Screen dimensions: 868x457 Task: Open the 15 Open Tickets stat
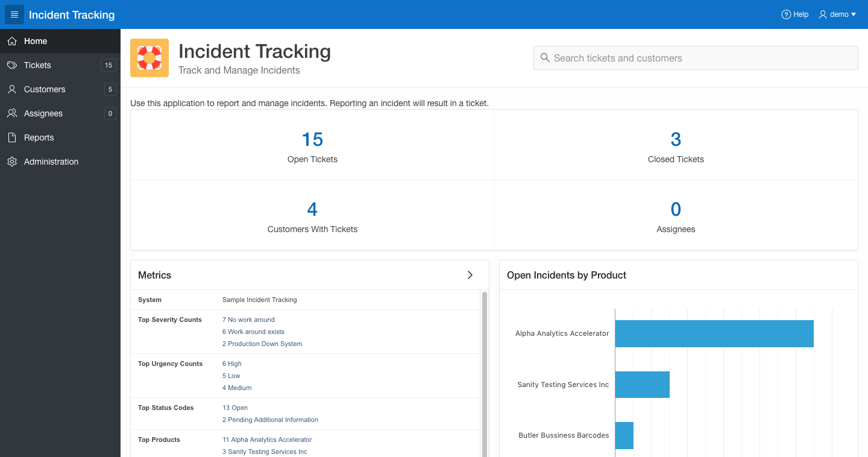pyautogui.click(x=312, y=140)
